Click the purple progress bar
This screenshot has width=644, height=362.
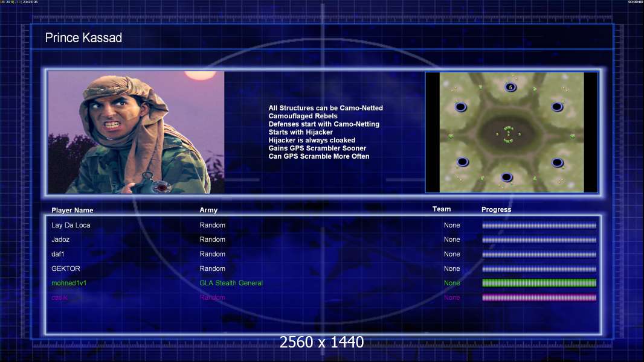539,297
